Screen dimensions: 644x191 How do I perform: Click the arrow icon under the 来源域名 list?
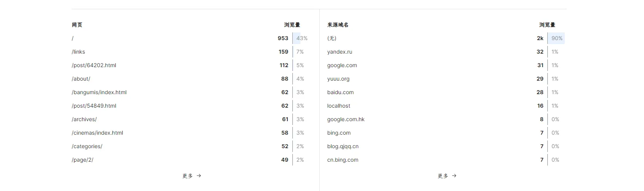point(454,176)
